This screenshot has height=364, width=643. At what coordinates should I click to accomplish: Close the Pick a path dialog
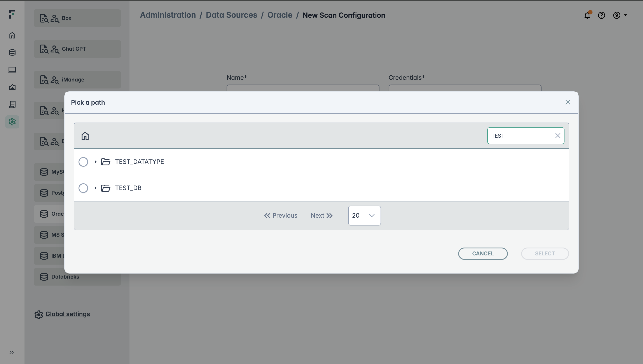click(x=568, y=102)
